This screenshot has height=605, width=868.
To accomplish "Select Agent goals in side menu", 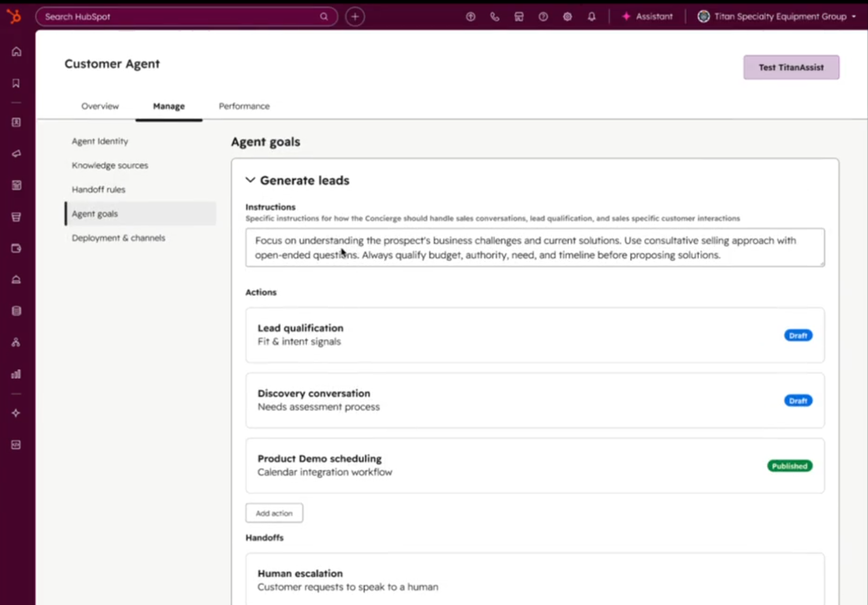I will [x=141, y=214].
